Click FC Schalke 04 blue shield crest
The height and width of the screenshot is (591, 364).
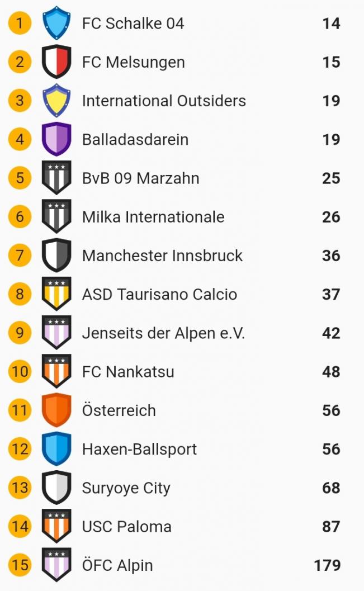56,23
